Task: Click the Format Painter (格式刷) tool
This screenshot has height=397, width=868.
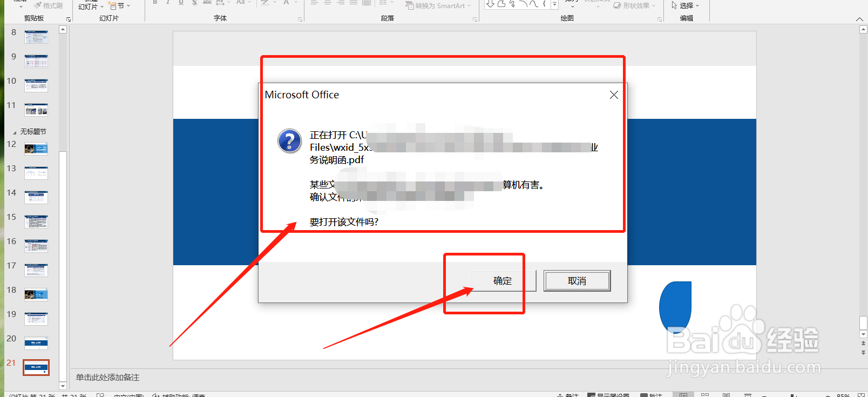Action: coord(48,5)
